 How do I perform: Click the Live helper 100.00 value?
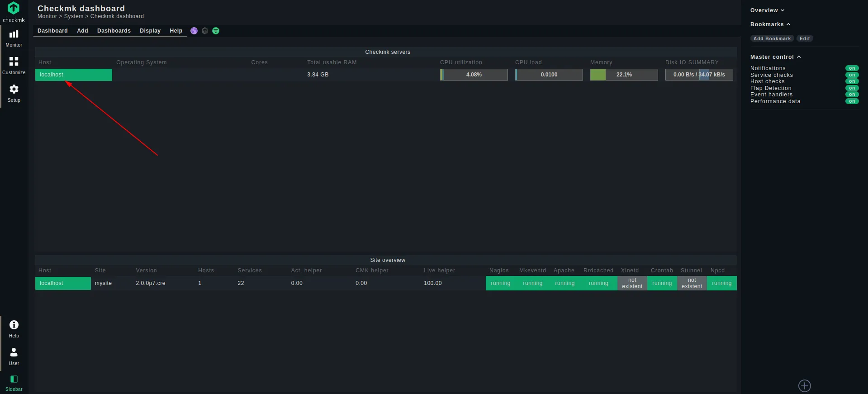[x=433, y=283]
